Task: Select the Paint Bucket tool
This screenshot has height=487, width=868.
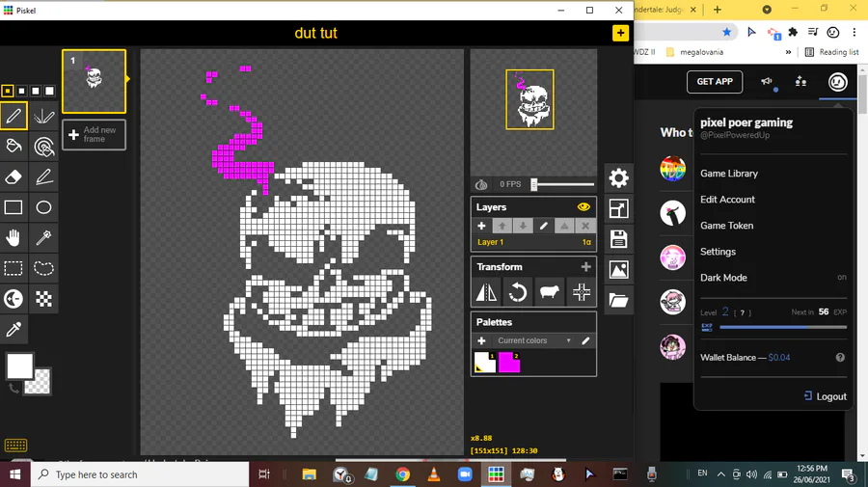Action: [14, 147]
